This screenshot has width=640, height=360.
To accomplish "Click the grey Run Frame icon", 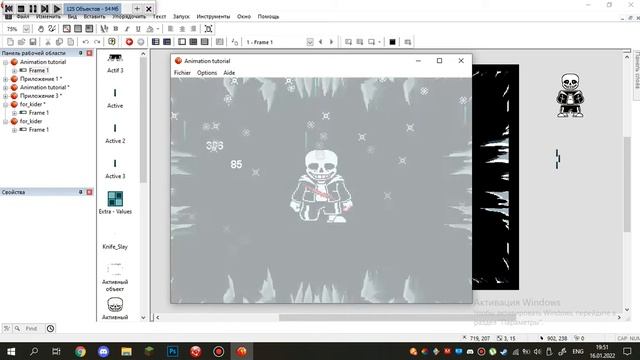I will pos(141,42).
